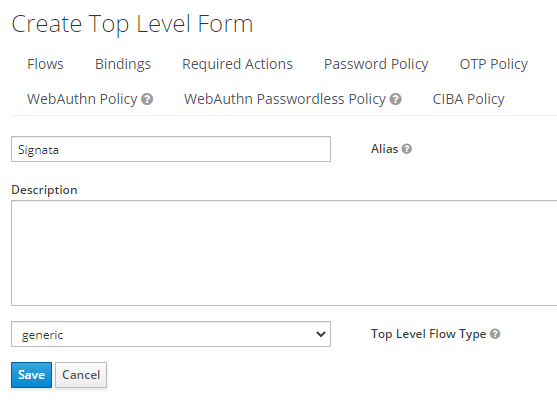Click the WebAuthn Policy help icon
557x409 pixels.
pyautogui.click(x=147, y=99)
